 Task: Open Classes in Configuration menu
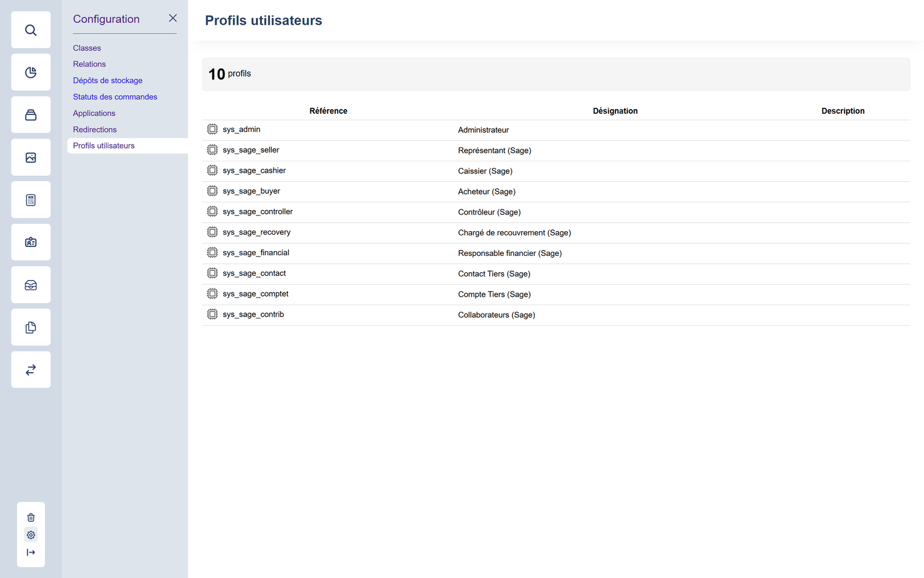point(87,48)
